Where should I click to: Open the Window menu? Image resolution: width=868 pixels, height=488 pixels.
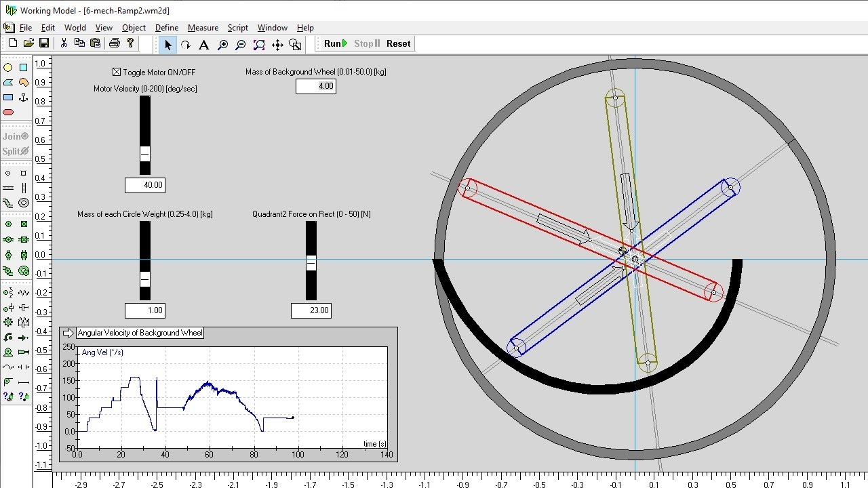[273, 28]
